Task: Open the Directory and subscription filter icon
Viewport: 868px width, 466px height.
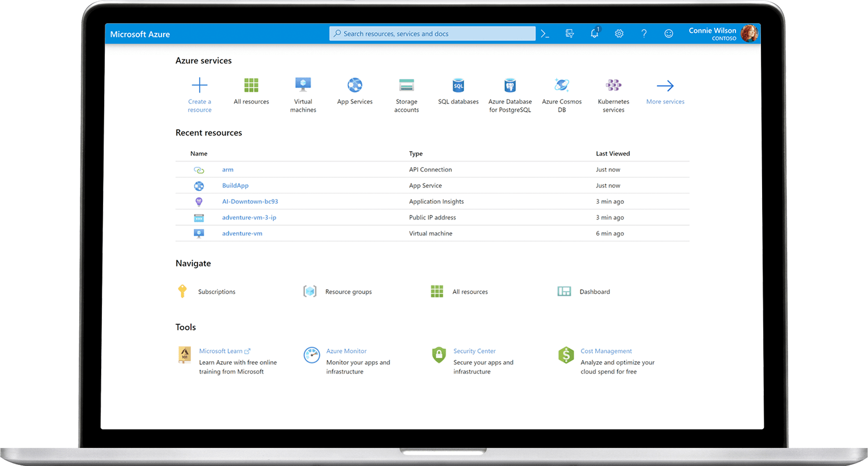Action: [569, 34]
